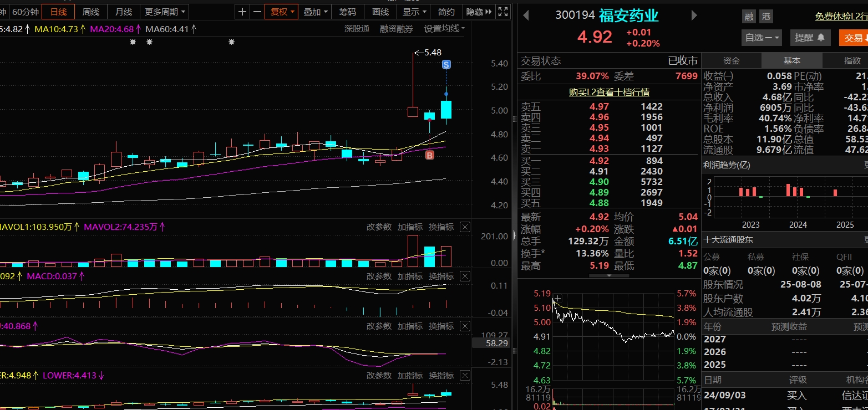Click 金额 value 6.51亿

683,241
